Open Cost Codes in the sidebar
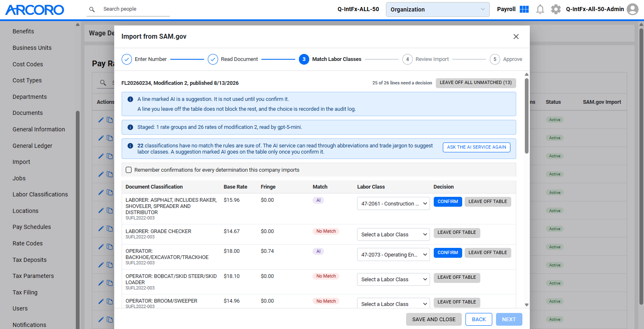 tap(28, 64)
